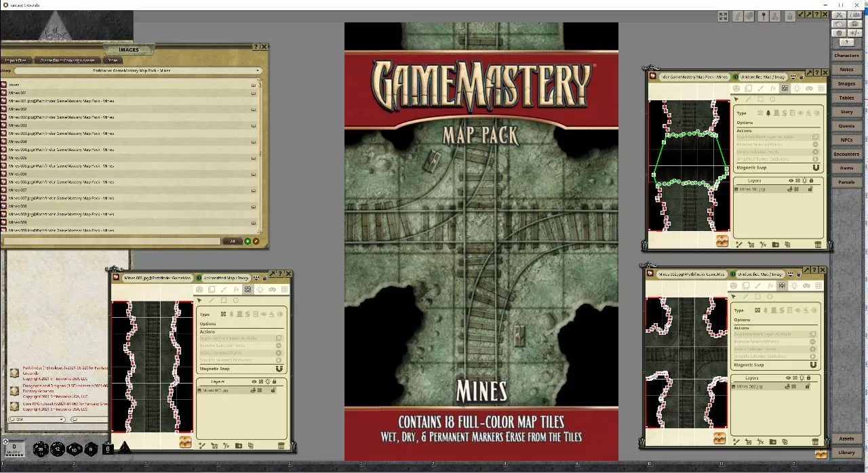
Task: Click the trash delete layer icon in the Mines 002 window
Action: tap(815, 443)
